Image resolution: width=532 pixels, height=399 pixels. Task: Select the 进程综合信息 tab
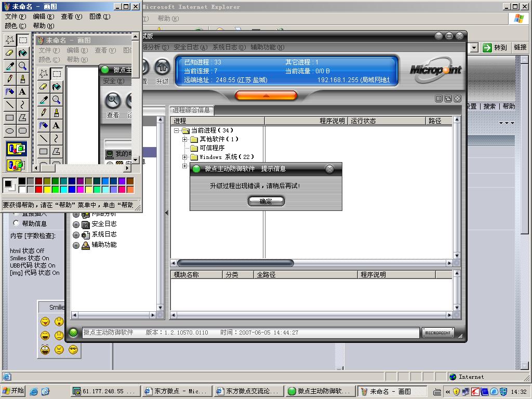[191, 110]
